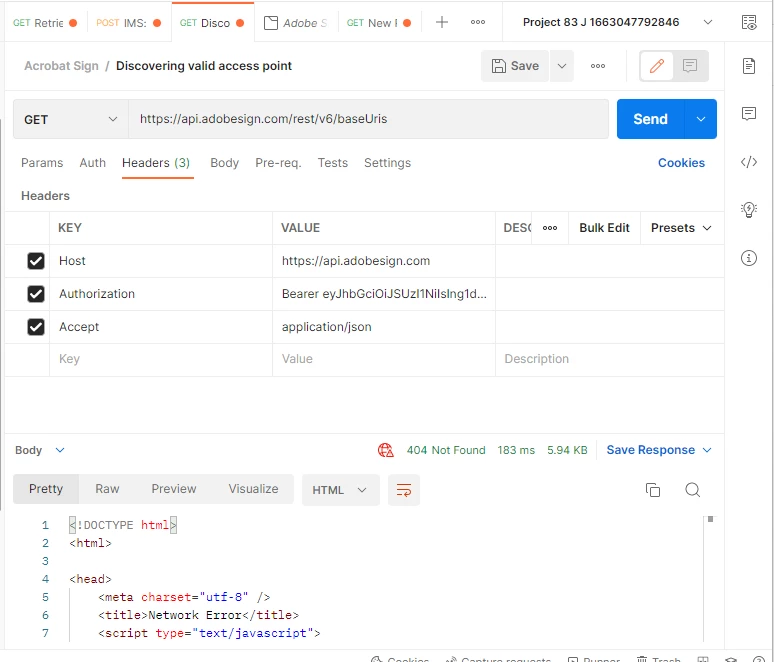
Task: Open the Auth tab
Action: click(93, 163)
